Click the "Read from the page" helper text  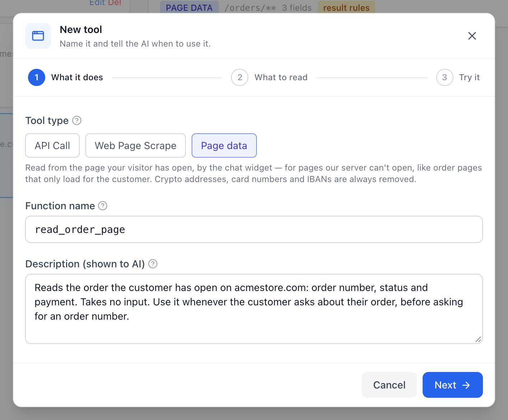(254, 173)
